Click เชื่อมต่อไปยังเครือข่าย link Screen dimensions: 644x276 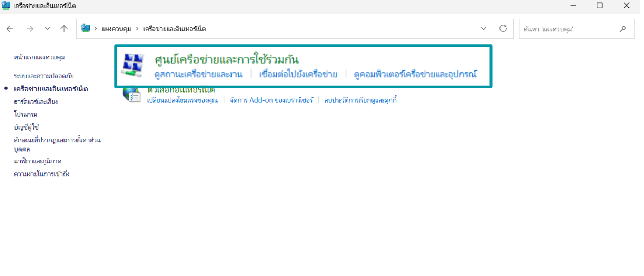coord(298,74)
